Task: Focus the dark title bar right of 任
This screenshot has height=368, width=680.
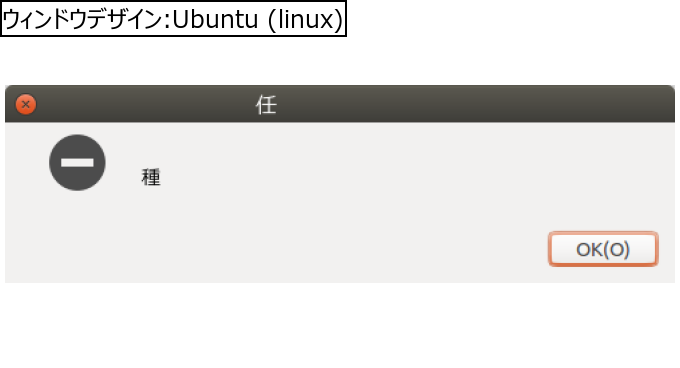Action: click(x=475, y=104)
